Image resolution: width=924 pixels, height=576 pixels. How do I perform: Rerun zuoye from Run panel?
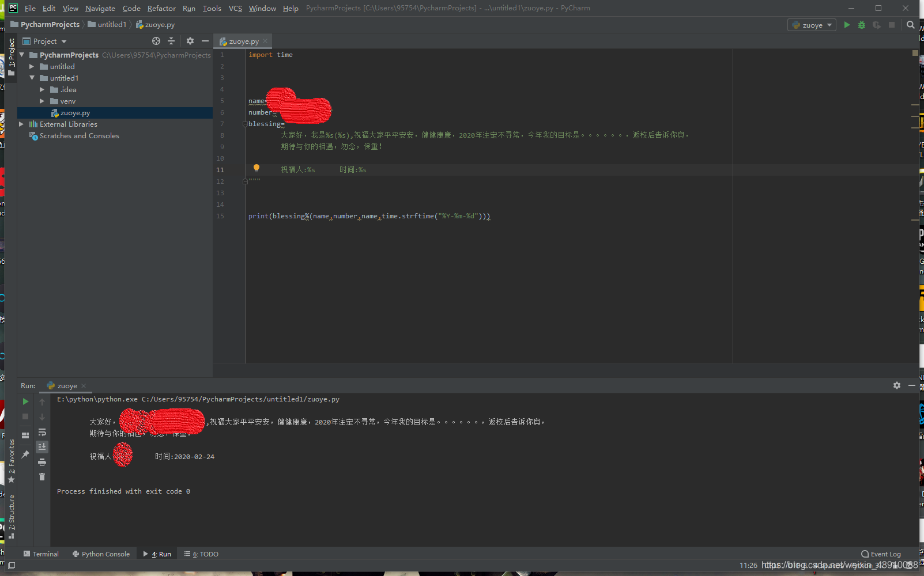coord(25,401)
